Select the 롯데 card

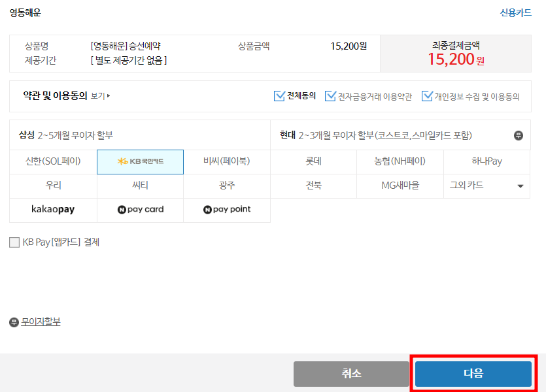click(313, 162)
